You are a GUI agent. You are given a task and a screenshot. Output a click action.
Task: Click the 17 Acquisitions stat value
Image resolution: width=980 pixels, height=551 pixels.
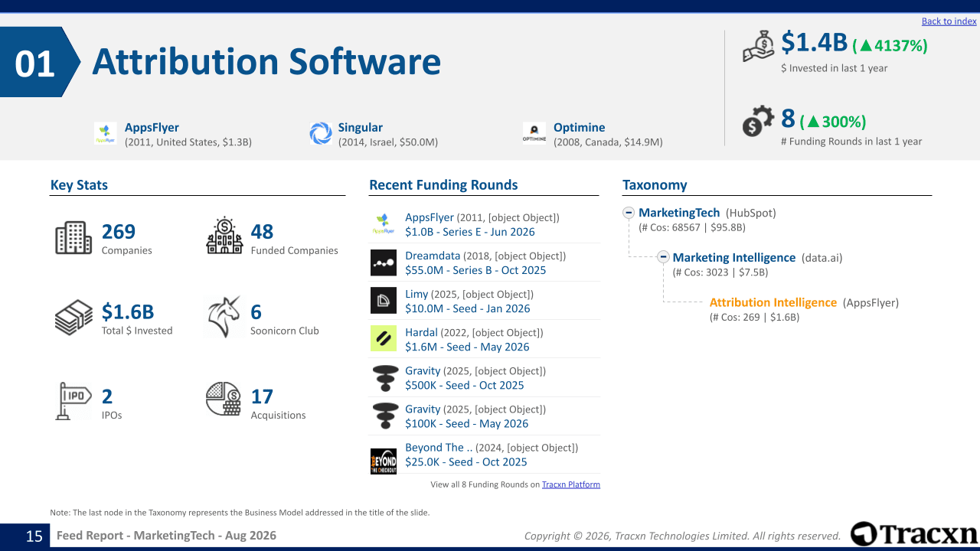(262, 396)
